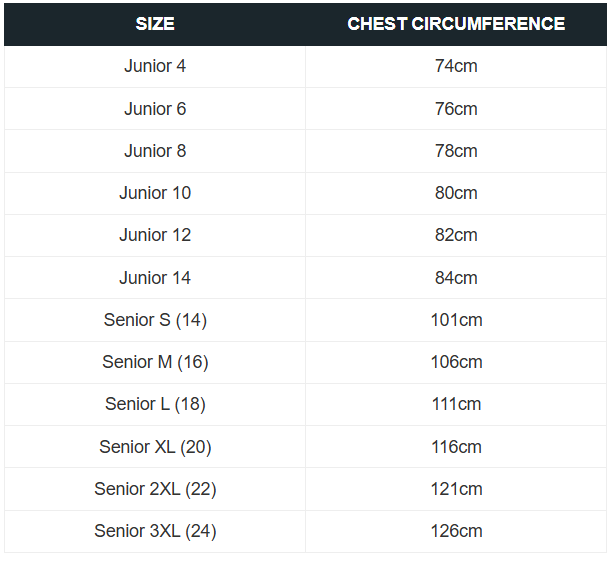Click the Senior XL (20) row
611x561 pixels.
[x=305, y=447]
